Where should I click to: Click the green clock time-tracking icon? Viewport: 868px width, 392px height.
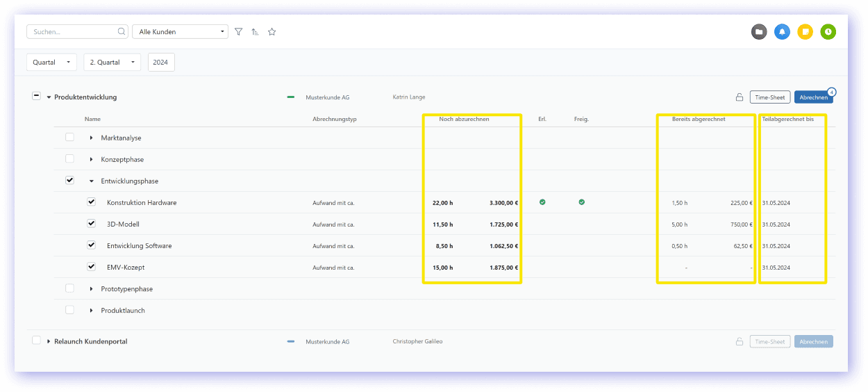click(x=828, y=32)
